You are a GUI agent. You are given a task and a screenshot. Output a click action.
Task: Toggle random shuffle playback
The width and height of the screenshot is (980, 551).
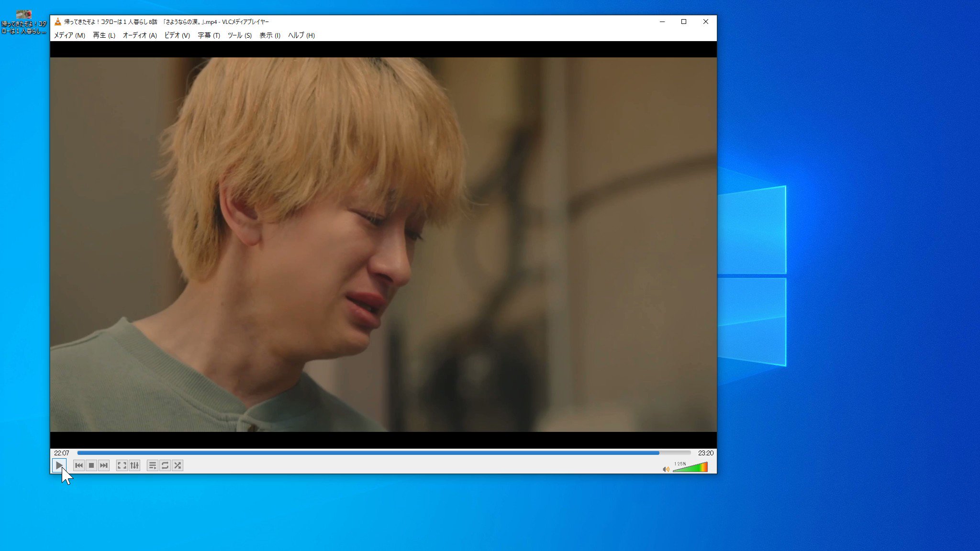(178, 465)
